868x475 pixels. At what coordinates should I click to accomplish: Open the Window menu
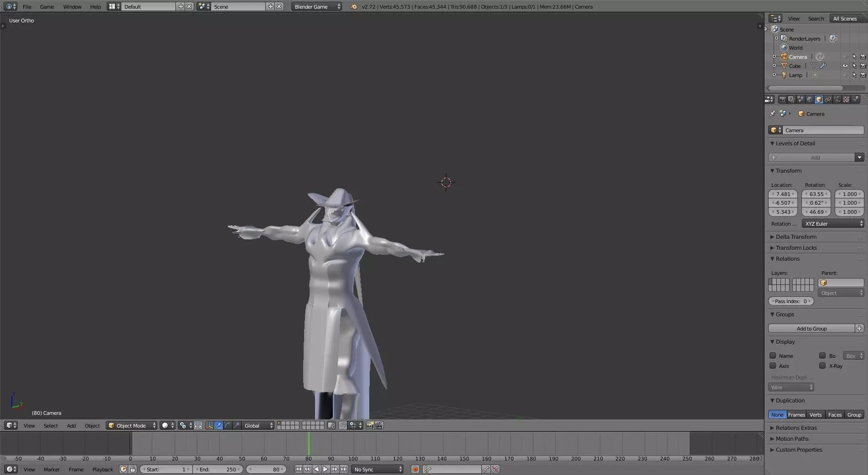[x=72, y=7]
